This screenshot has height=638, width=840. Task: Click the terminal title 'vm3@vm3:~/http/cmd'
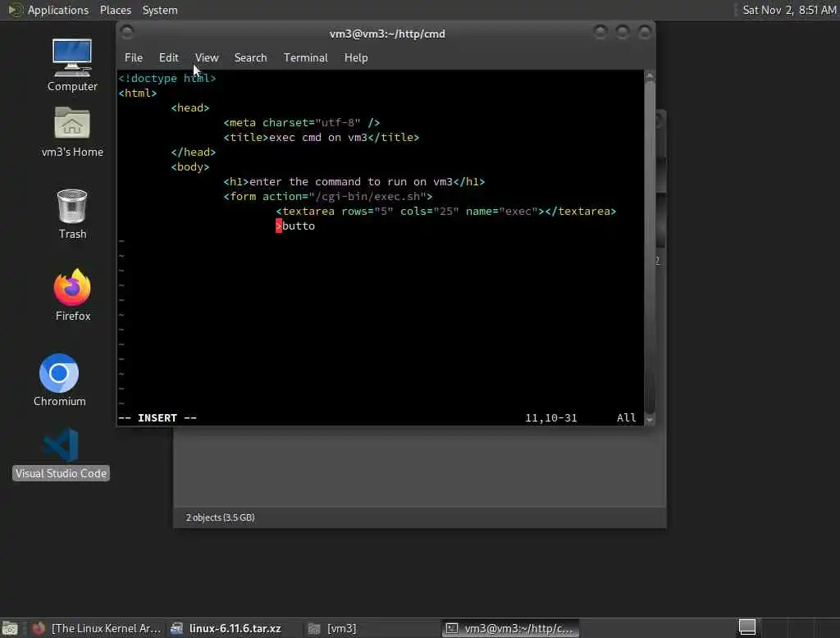click(387, 34)
